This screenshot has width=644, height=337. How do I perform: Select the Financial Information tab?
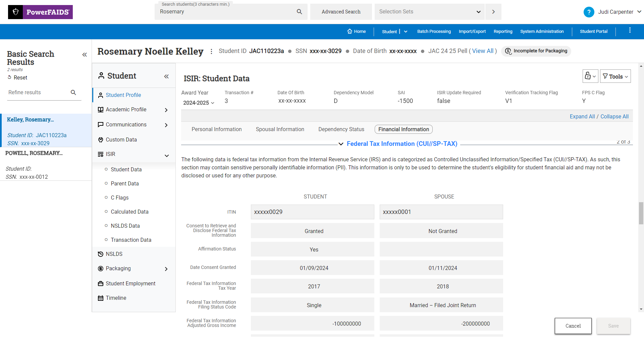(x=404, y=129)
